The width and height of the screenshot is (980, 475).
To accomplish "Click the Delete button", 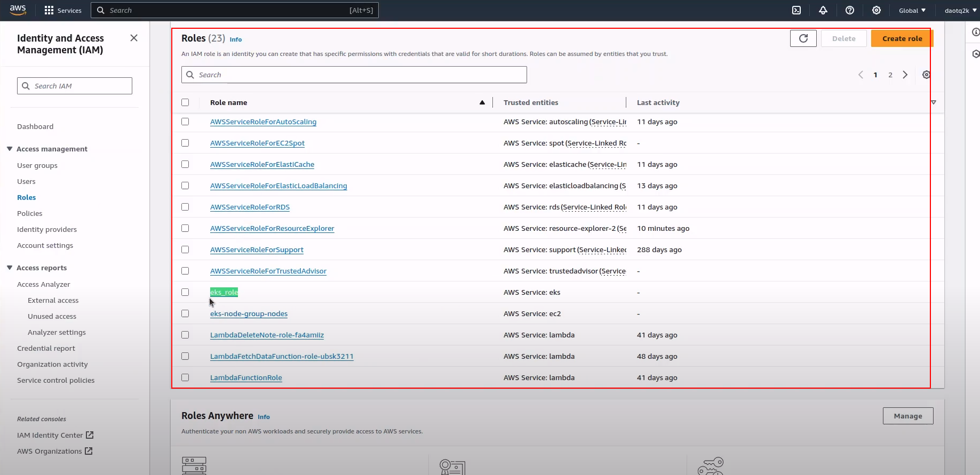I will pyautogui.click(x=843, y=38).
